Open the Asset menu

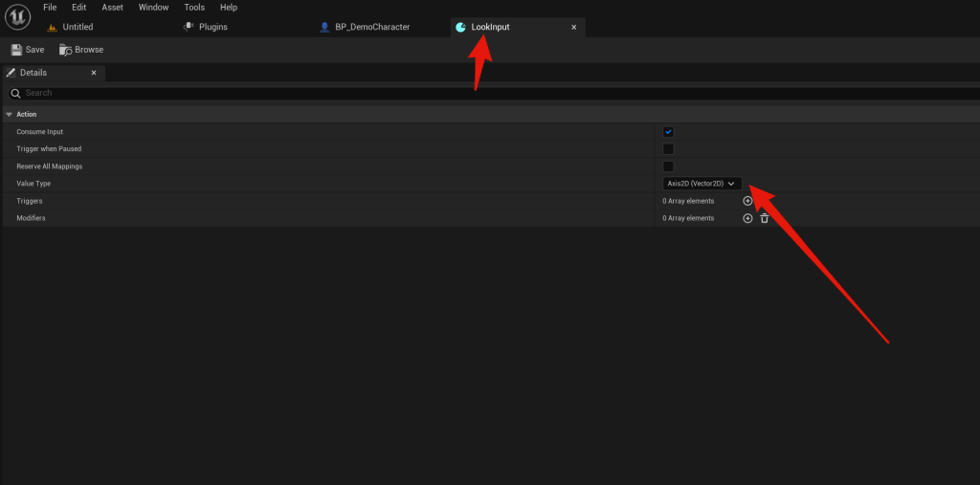pos(112,8)
